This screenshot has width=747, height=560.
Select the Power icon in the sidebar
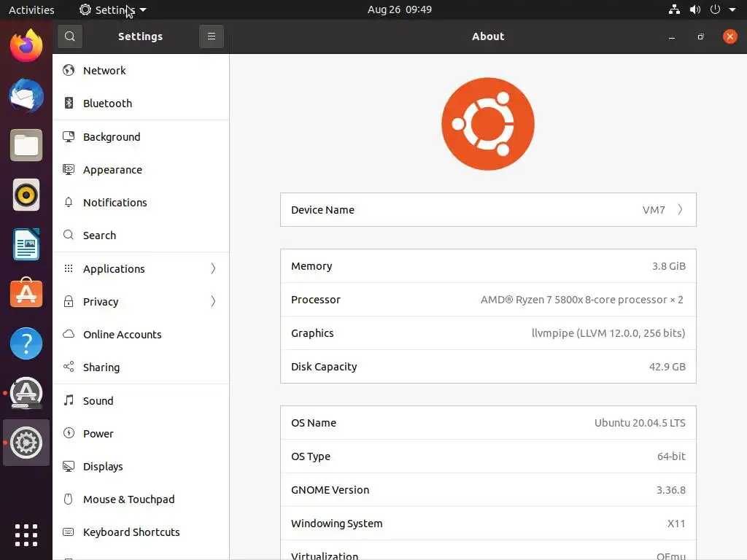pyautogui.click(x=69, y=433)
